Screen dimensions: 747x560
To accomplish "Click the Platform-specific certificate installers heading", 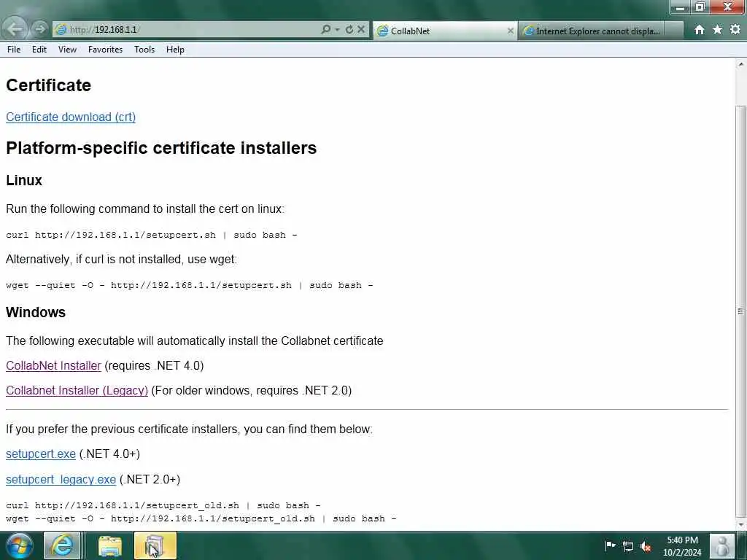I will coord(161,148).
